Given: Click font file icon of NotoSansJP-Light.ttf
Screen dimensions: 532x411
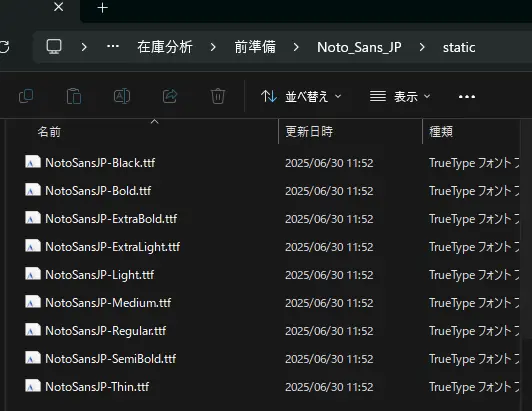Looking at the screenshot, I should tap(33, 274).
